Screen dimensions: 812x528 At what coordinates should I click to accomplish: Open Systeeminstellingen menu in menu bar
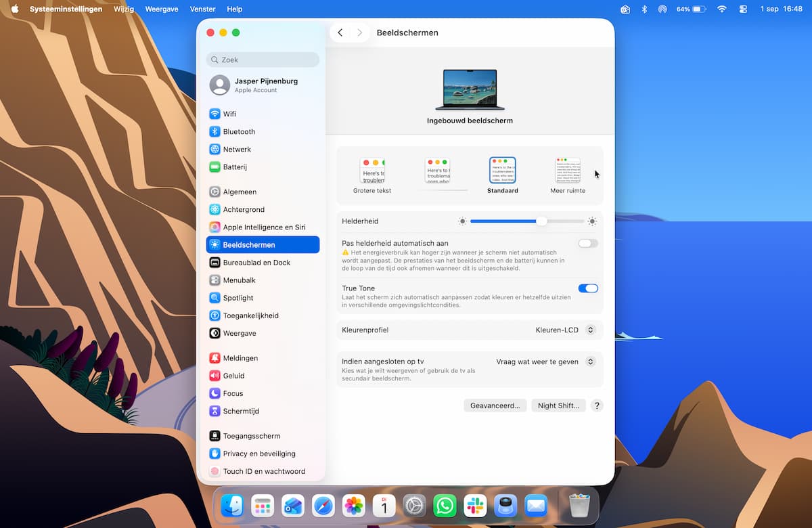tap(66, 9)
